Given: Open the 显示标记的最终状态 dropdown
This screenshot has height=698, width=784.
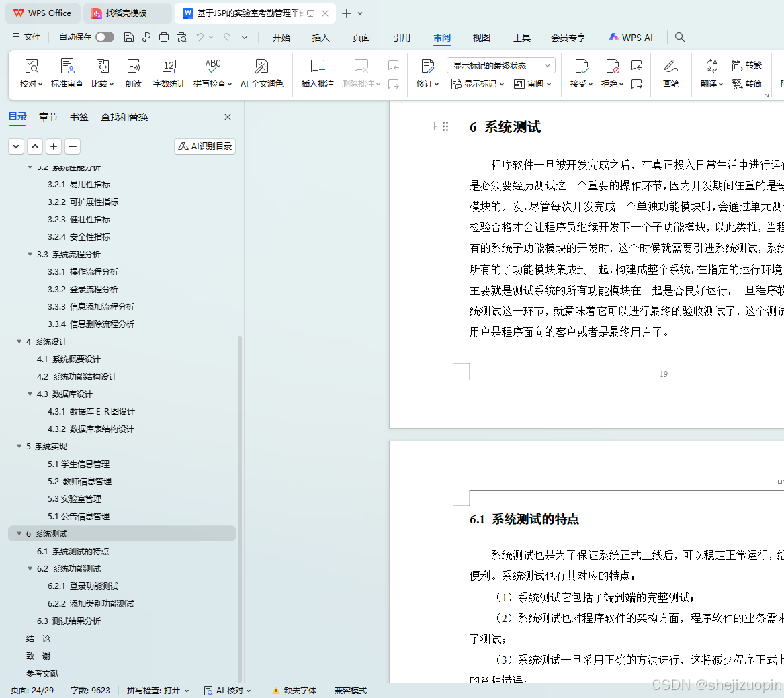Looking at the screenshot, I should [x=500, y=64].
